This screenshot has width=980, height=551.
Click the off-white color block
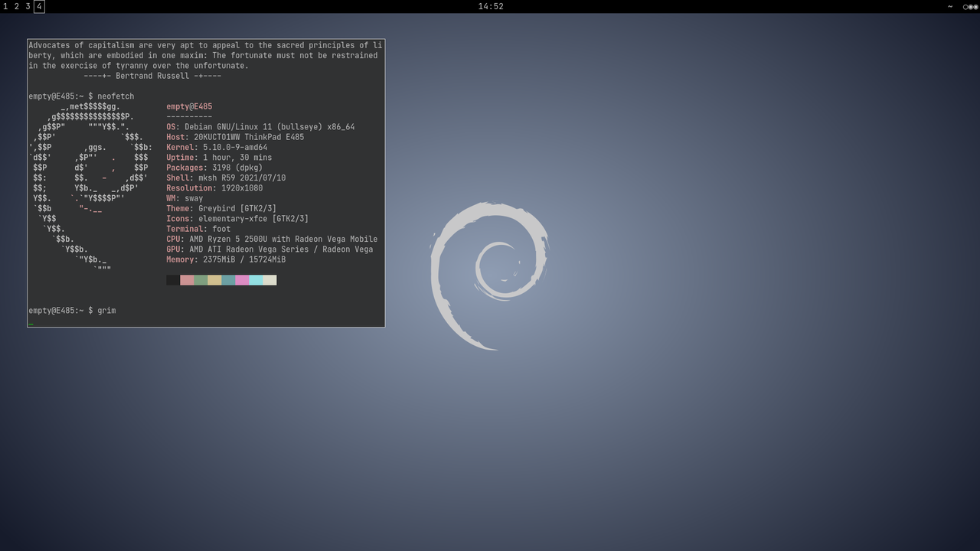[269, 280]
